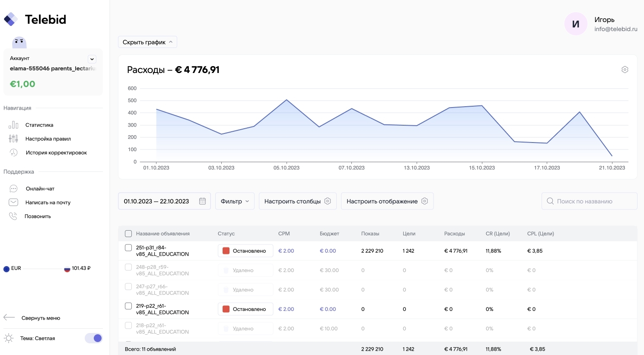Viewport: 644px width, 355px height.
Task: Click the Поиск по названию search field
Action: click(x=589, y=201)
